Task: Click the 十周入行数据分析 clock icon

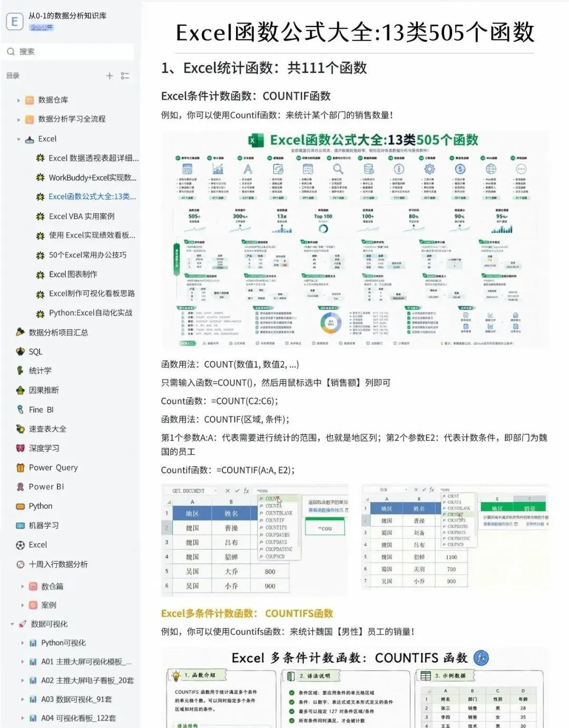Action: (x=20, y=564)
